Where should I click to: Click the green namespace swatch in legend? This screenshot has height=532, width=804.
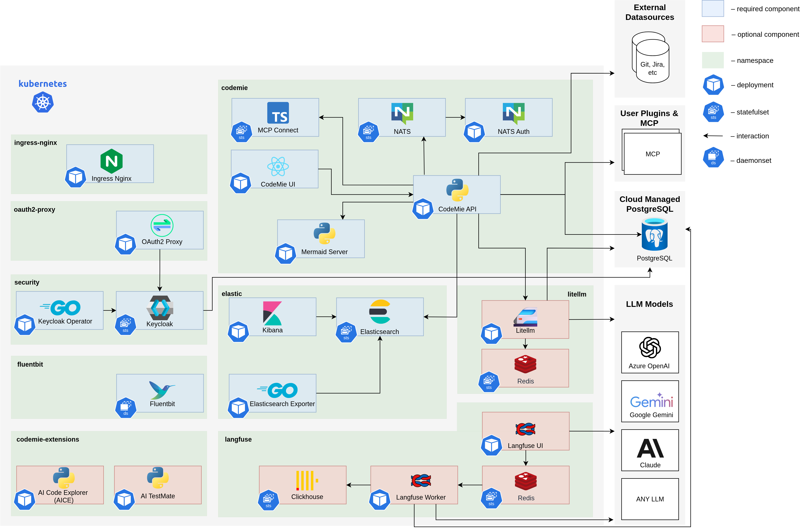713,60
